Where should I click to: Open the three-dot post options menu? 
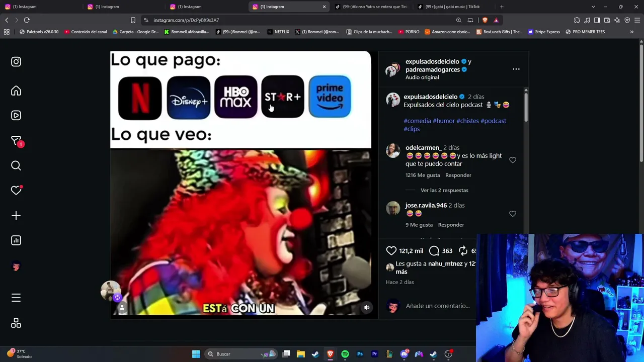tap(516, 69)
